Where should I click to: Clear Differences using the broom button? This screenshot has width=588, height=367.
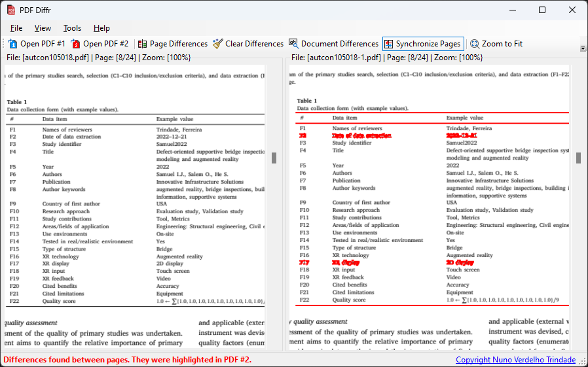click(x=248, y=44)
